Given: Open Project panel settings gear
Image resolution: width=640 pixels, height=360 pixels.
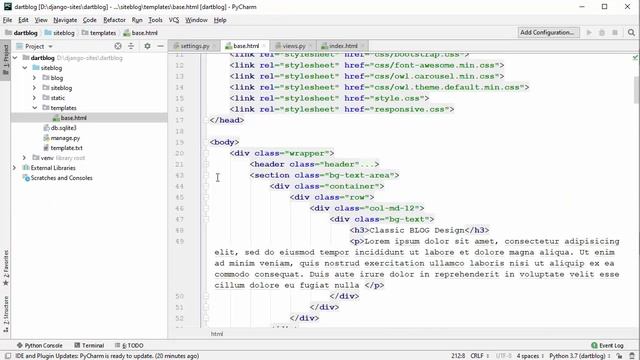Looking at the screenshot, I should click(x=147, y=46).
